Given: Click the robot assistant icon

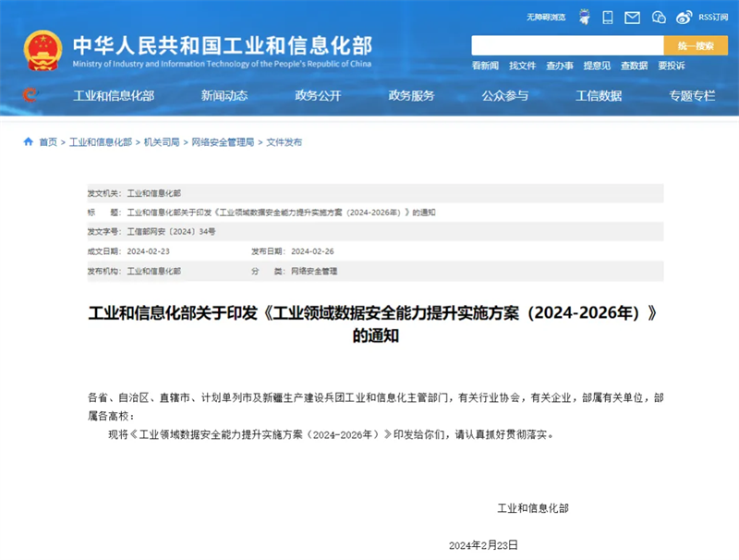Looking at the screenshot, I should pos(585,17).
